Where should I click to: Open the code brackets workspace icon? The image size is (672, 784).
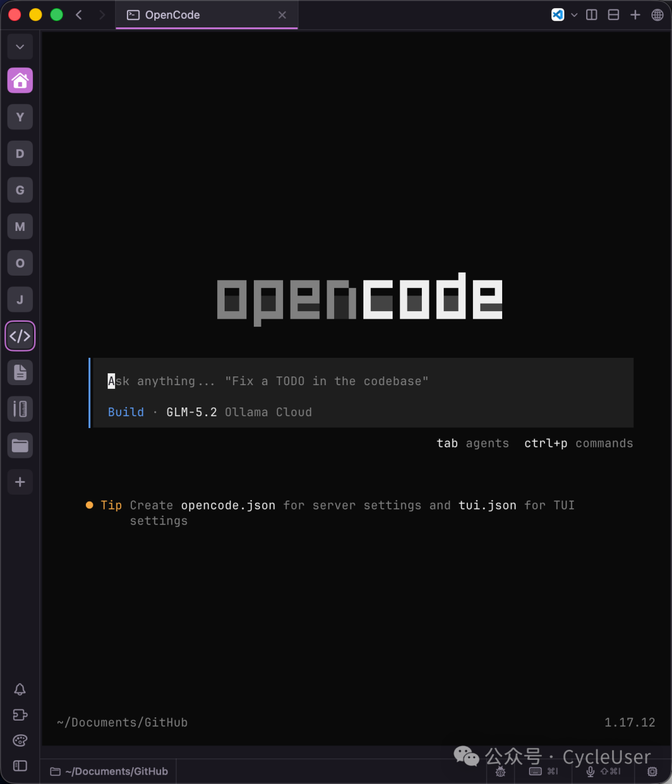point(20,336)
